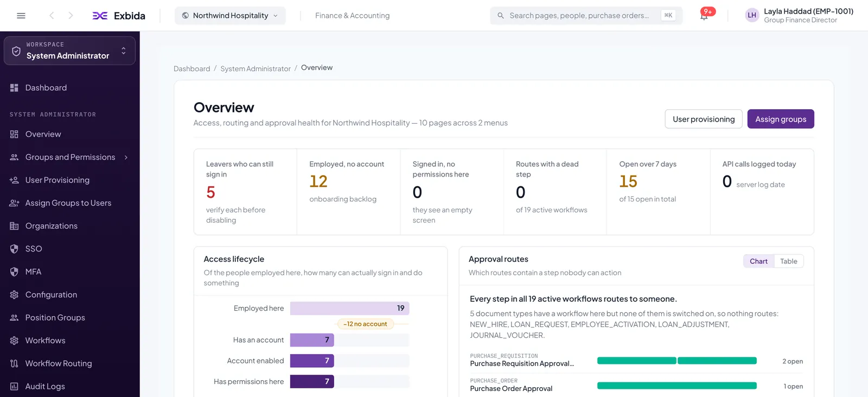
Task: Click '2 open' on the Purchase Requisition row
Action: click(x=793, y=362)
